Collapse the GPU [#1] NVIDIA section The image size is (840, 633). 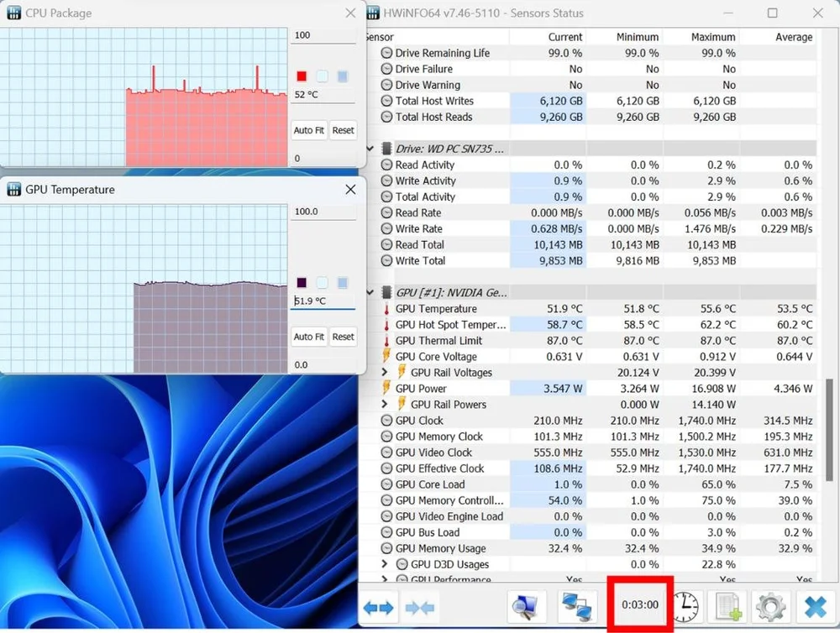pos(370,292)
